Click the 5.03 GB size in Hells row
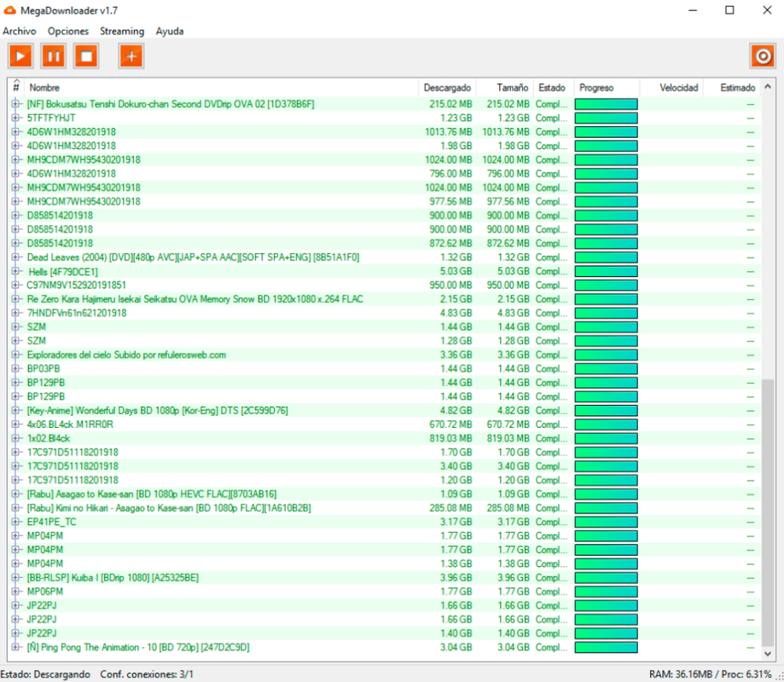The width and height of the screenshot is (784, 682). 513,271
